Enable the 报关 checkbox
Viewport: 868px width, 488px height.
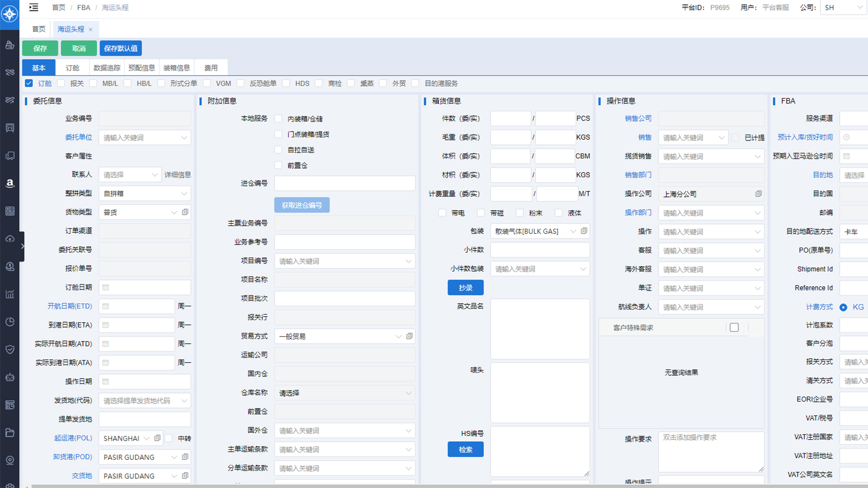point(61,84)
